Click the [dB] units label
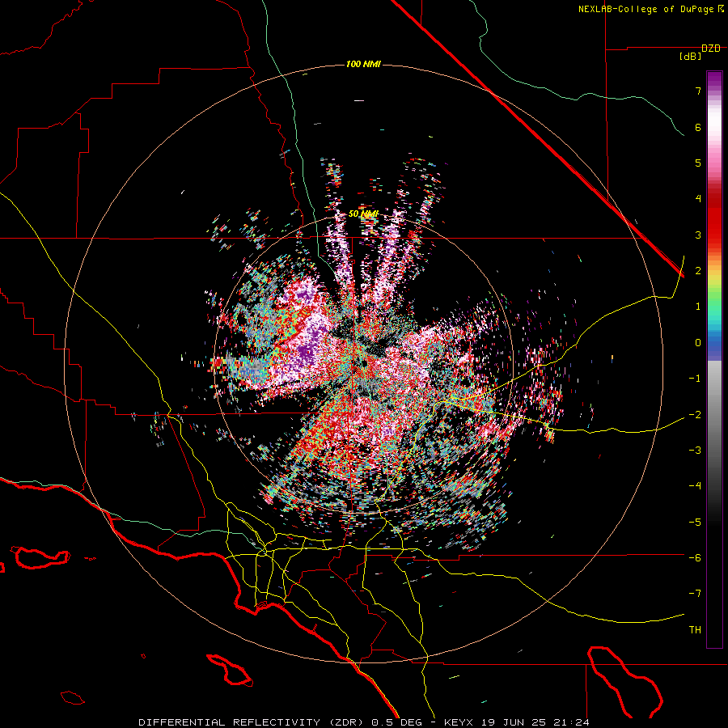Image resolution: width=728 pixels, height=728 pixels. (691, 57)
